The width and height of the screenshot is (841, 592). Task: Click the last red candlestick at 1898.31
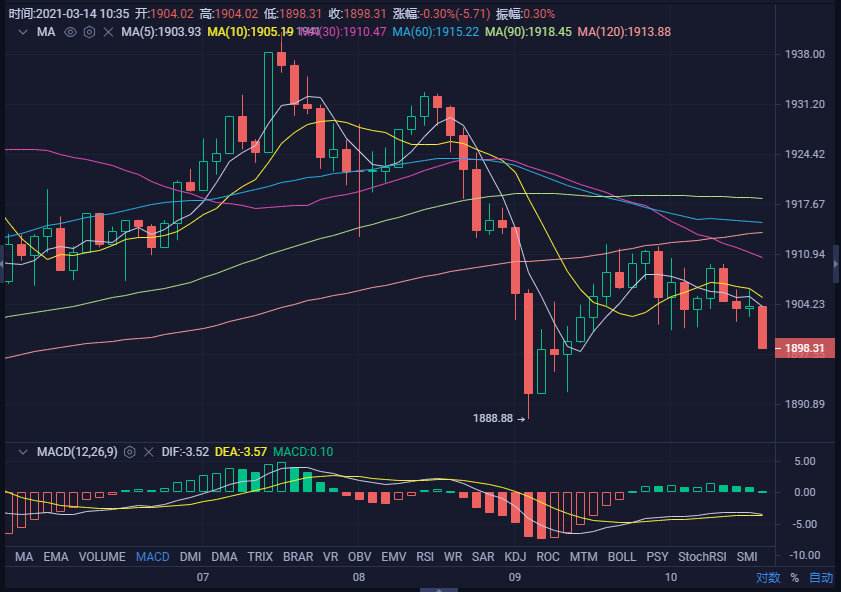[762, 327]
